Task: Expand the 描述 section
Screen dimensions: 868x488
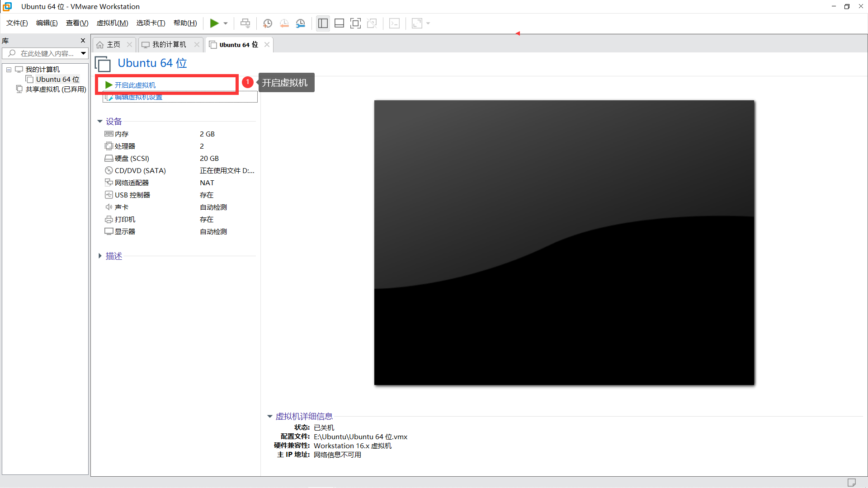Action: coord(100,256)
